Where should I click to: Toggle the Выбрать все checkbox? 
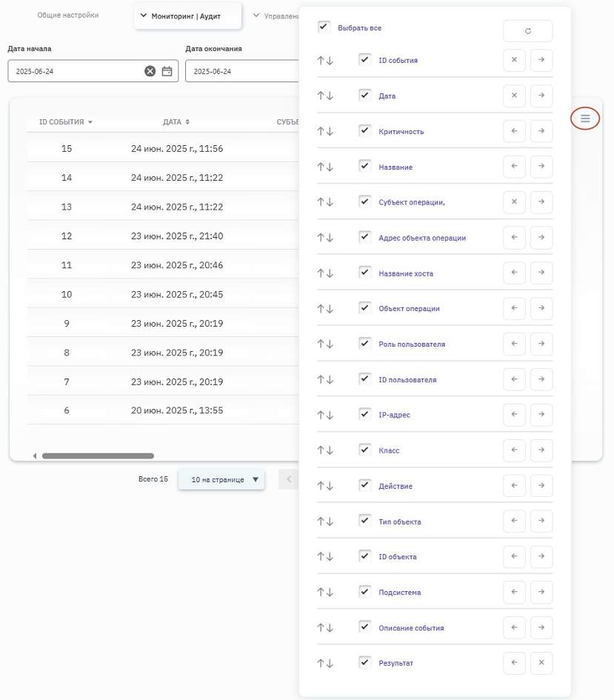coord(324,27)
